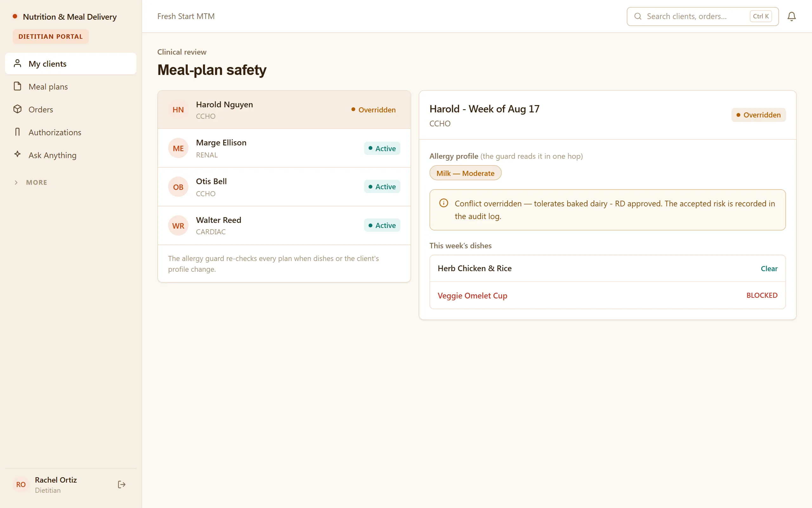This screenshot has height=508, width=812.
Task: Click the info icon in override notice
Action: click(443, 203)
